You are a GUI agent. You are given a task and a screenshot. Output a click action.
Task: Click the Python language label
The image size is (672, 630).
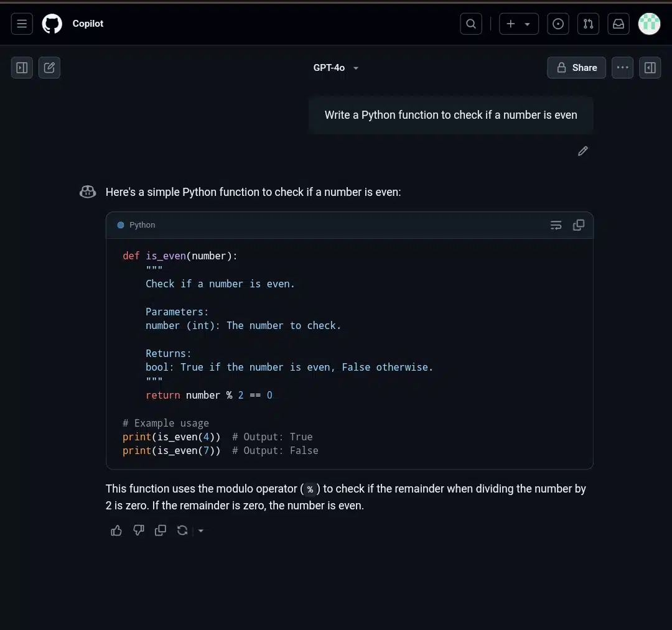click(142, 225)
